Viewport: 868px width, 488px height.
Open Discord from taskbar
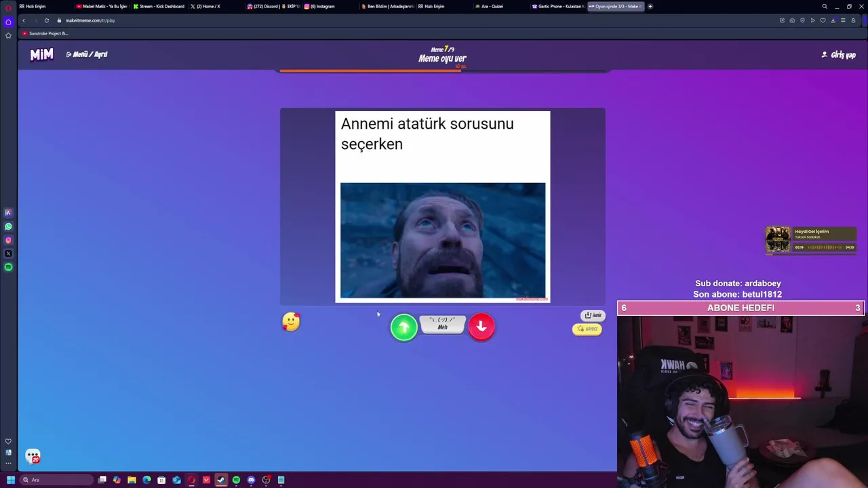(251, 480)
